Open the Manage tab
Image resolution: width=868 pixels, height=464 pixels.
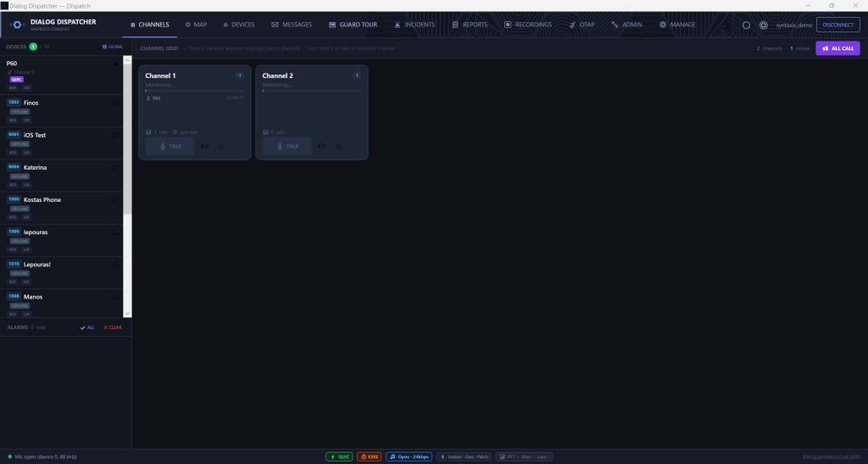click(x=677, y=25)
